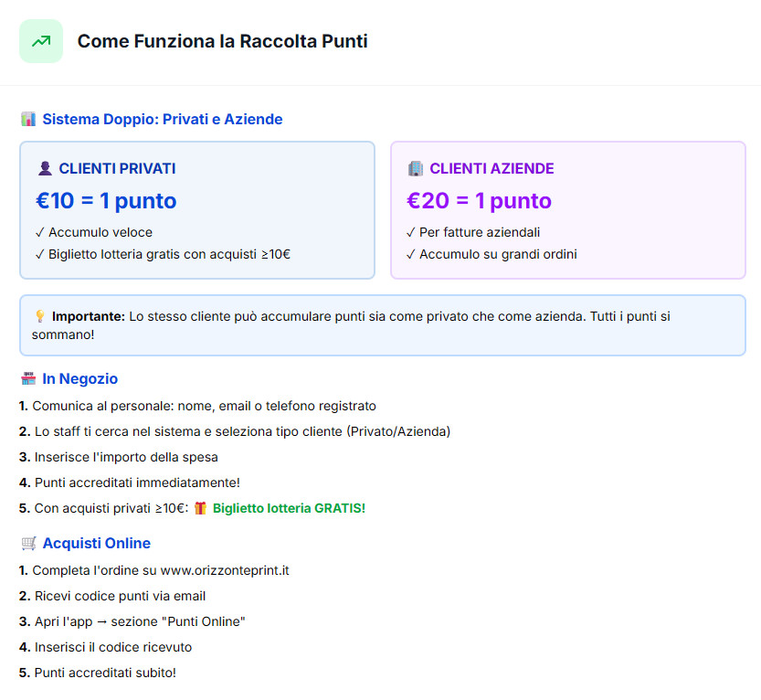This screenshot has width=761, height=700.
Task: Click step 3 Apri l'app sezione Punti Online
Action: 132,621
